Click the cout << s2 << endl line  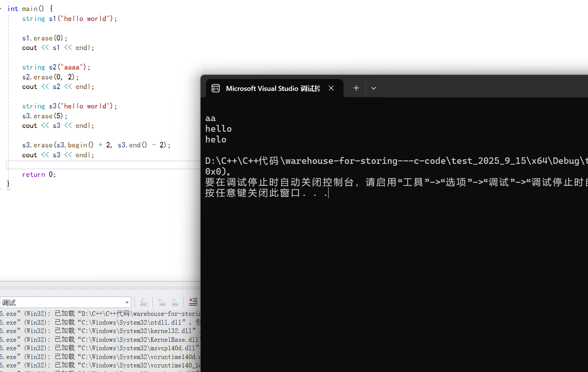pos(58,87)
